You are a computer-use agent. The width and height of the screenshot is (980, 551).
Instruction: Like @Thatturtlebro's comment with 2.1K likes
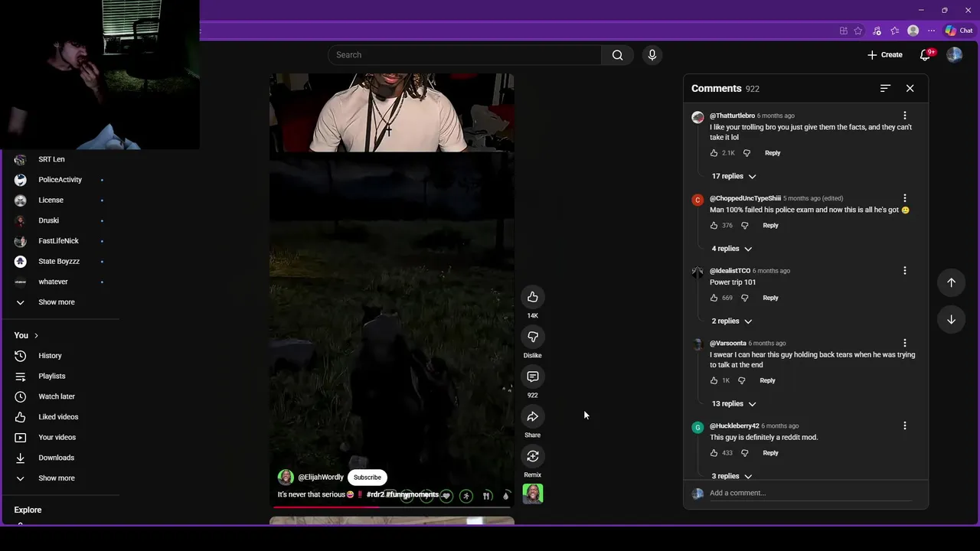pos(714,153)
